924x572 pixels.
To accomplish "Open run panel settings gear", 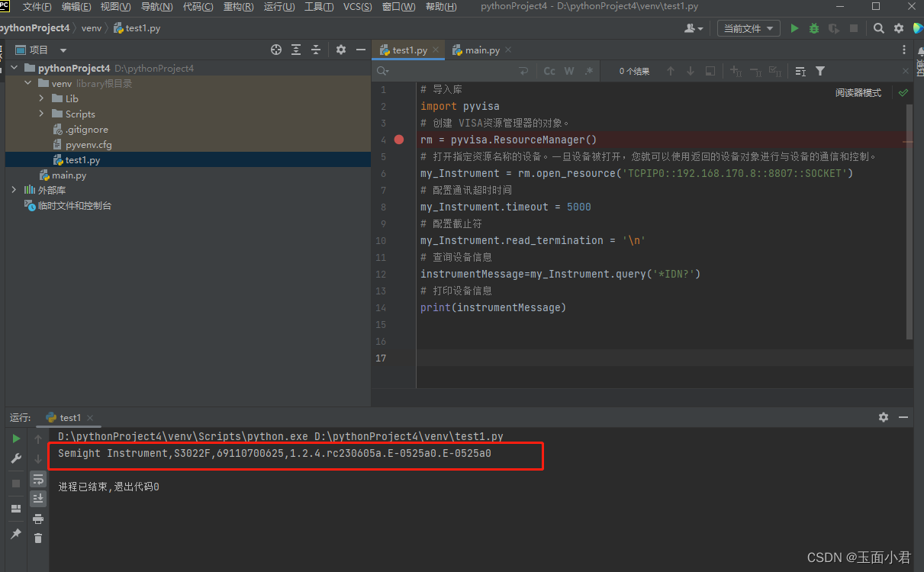I will [x=884, y=417].
